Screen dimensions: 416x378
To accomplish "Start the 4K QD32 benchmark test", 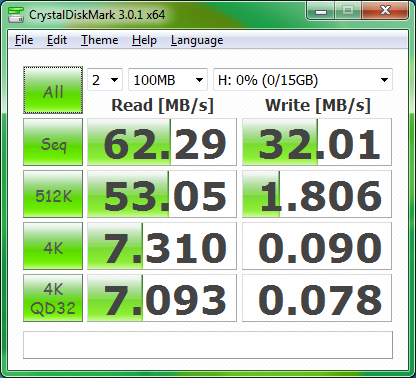I will 53,298.
